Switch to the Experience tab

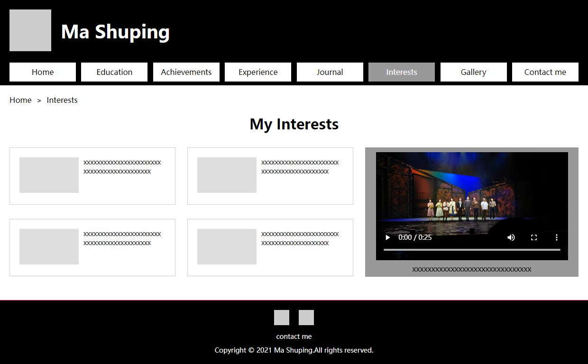(x=258, y=72)
